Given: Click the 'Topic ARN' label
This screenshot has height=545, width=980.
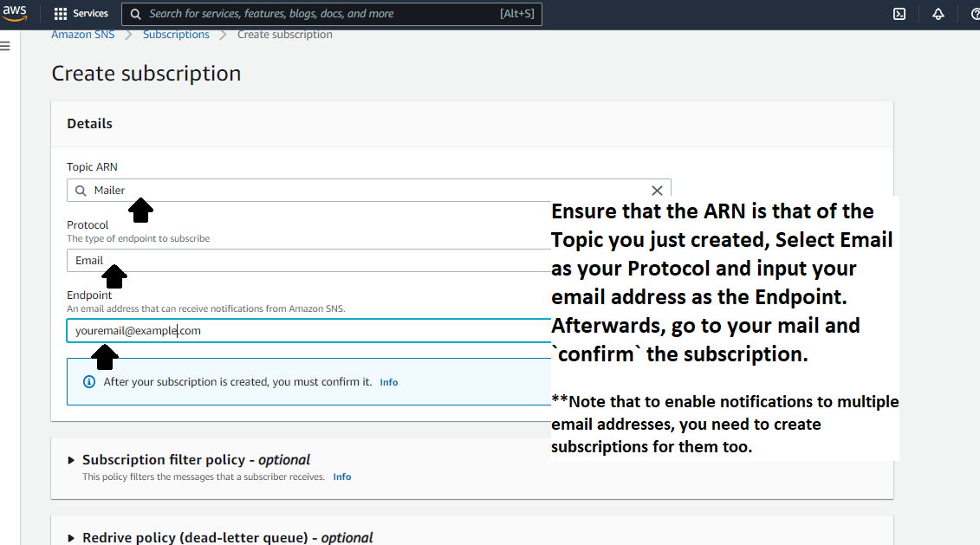Looking at the screenshot, I should pos(92,167).
